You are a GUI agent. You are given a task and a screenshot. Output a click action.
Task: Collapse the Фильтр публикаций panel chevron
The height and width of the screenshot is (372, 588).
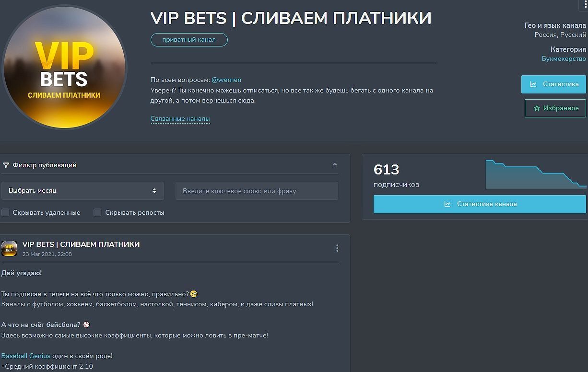tap(335, 165)
